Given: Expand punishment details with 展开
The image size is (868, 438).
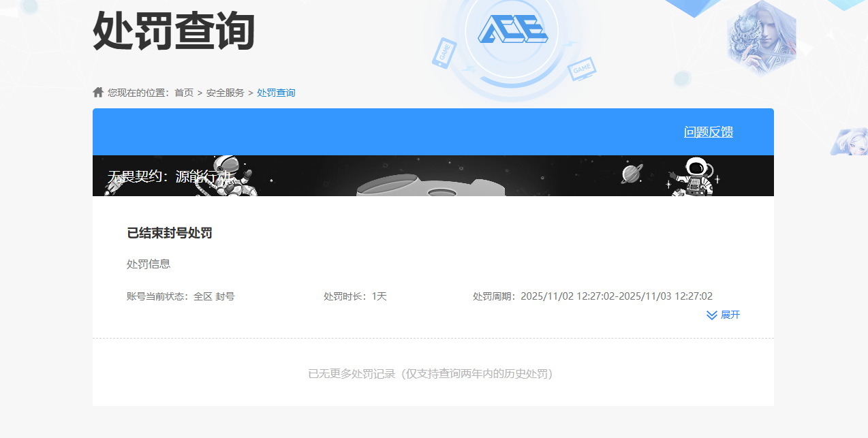Looking at the screenshot, I should tap(730, 315).
